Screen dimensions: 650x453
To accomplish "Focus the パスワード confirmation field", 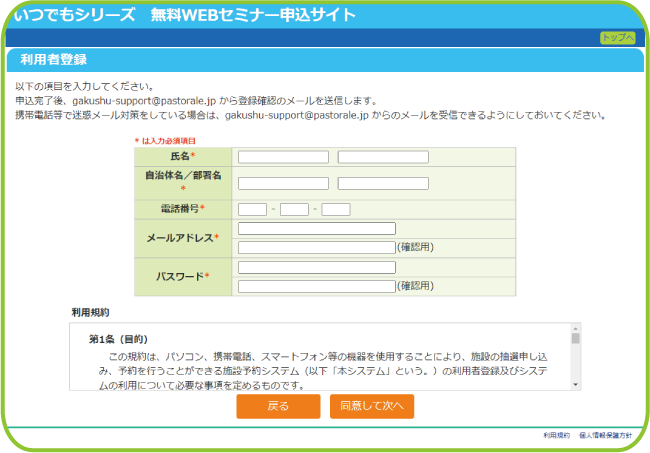I will [317, 286].
